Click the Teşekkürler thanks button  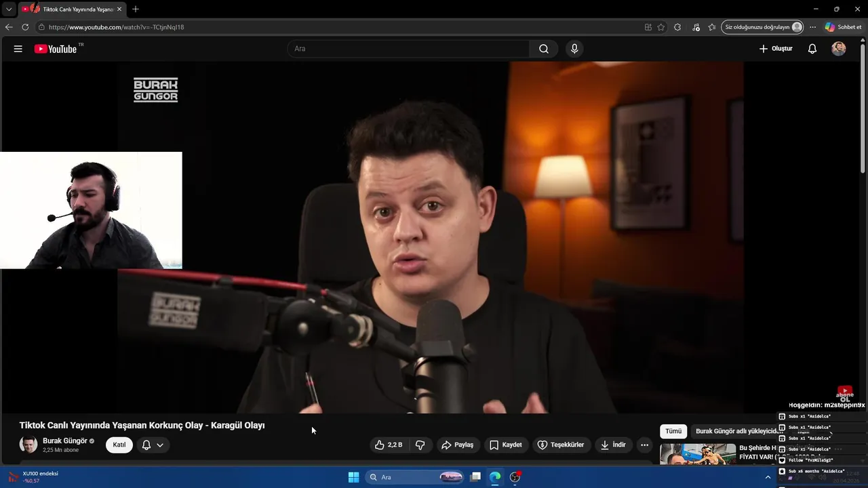[x=561, y=445]
